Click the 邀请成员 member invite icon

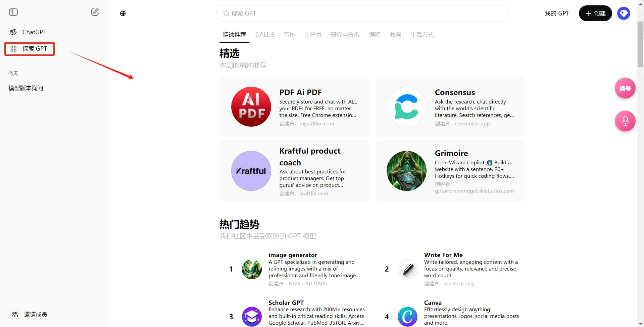coord(15,314)
